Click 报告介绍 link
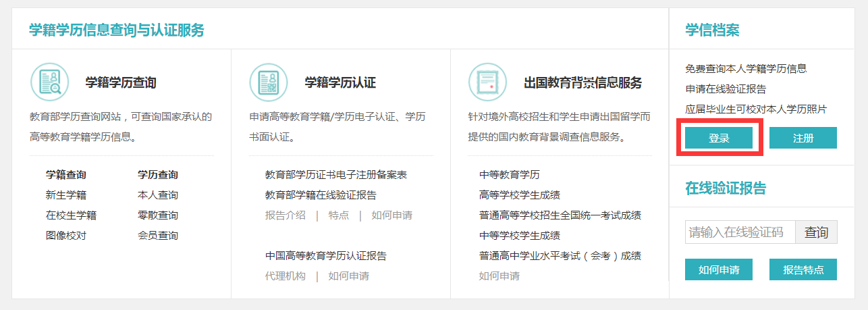 pos(286,215)
